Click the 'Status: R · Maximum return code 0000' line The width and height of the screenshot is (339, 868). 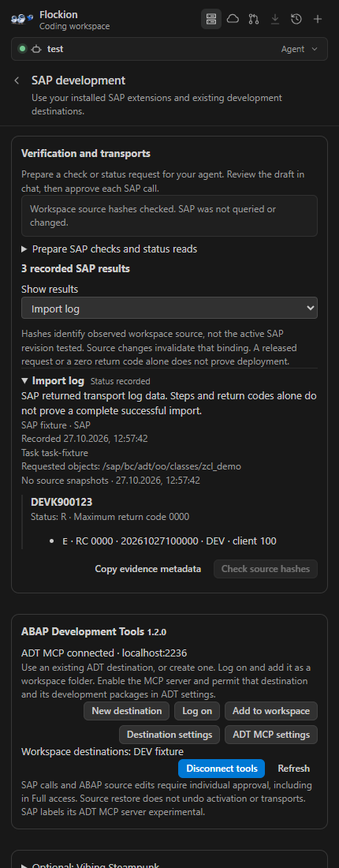(110, 517)
